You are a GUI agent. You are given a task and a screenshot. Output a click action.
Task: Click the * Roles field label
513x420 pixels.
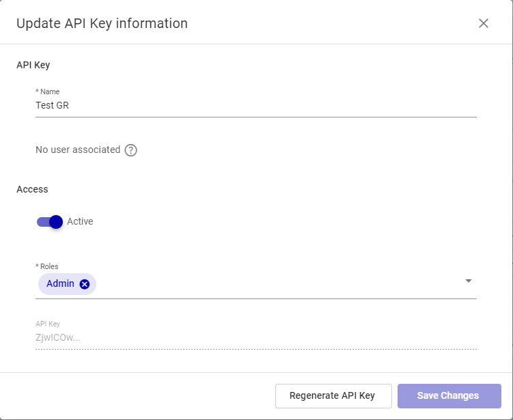point(47,266)
